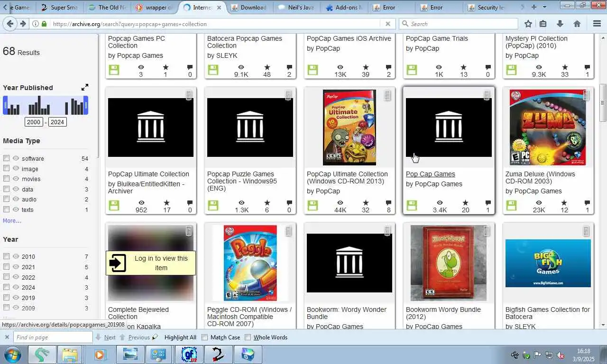Enable Match Case in find bar
Screen dimensions: 607x364
coord(205,337)
